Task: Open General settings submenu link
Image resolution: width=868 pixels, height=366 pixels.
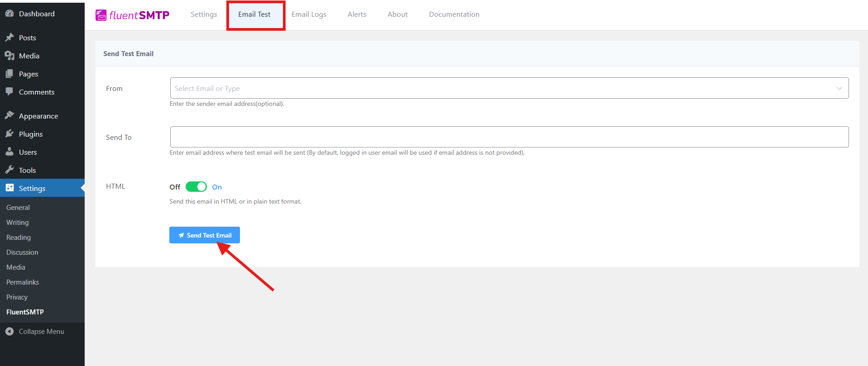Action: pyautogui.click(x=18, y=207)
